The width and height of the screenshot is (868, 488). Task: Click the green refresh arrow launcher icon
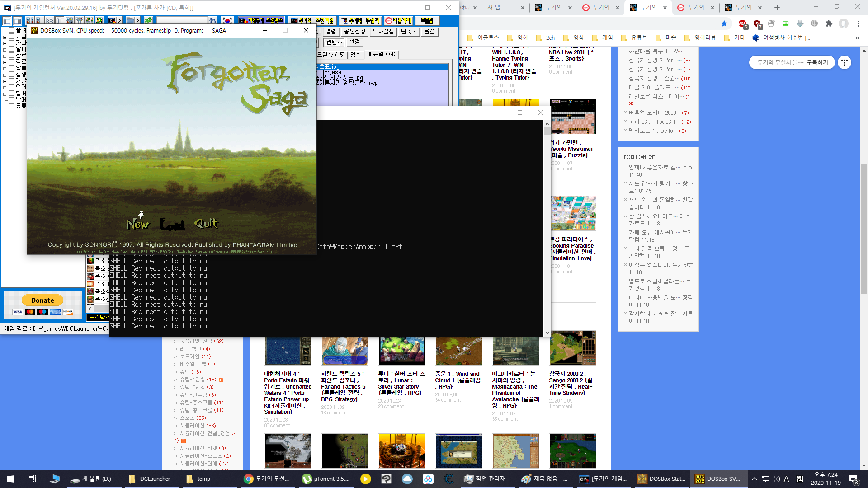[x=148, y=20]
